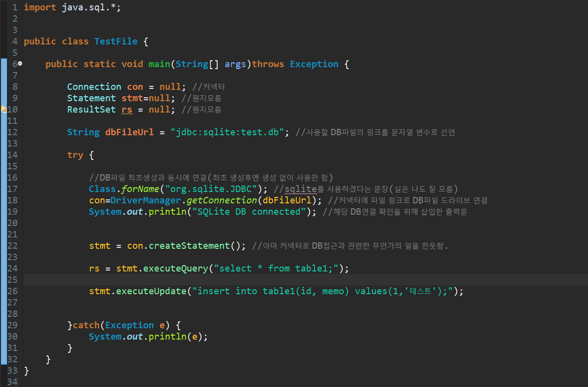Screen dimensions: 588x387
Task: Click the "select * from table1;" string
Action: [x=276, y=269]
